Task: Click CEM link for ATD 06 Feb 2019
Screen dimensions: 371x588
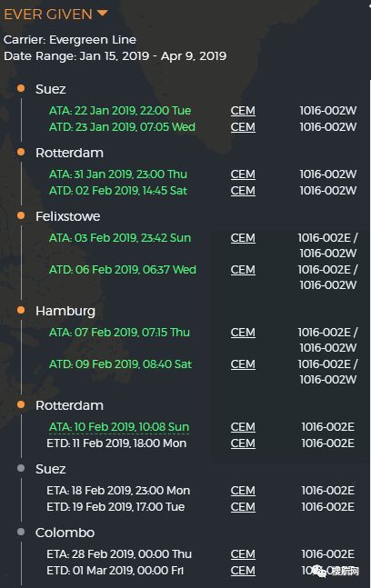Action: pos(243,270)
